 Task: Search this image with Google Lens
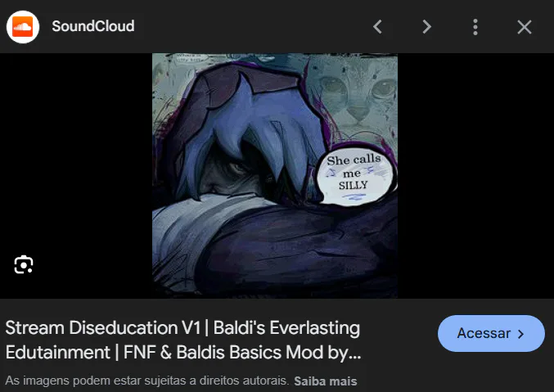tap(23, 264)
